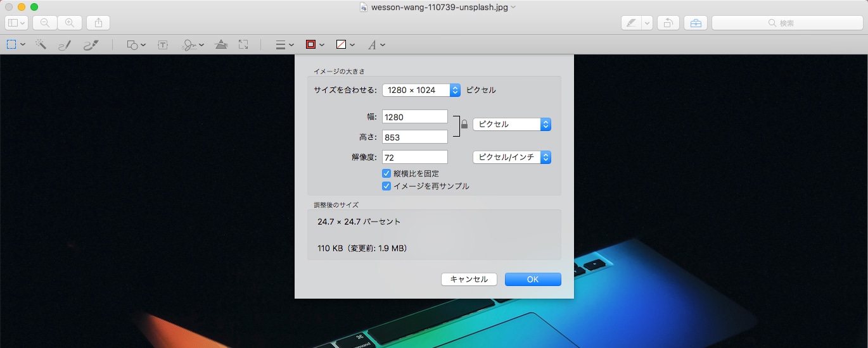Open the Share button in toolbar

[98, 23]
